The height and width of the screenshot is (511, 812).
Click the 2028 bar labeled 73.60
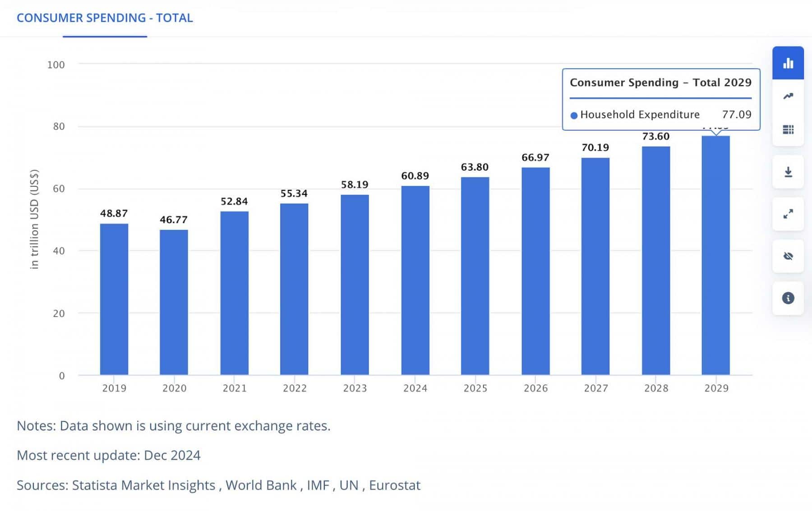point(656,261)
